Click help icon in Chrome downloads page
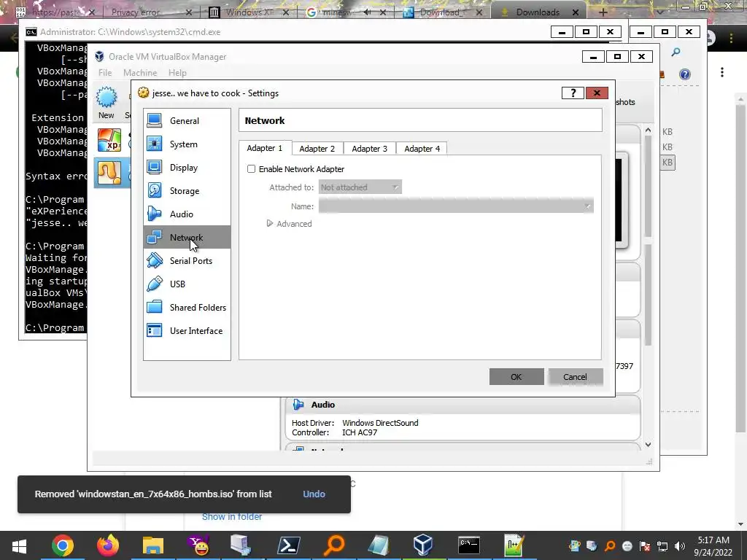The width and height of the screenshot is (747, 560). 684,74
